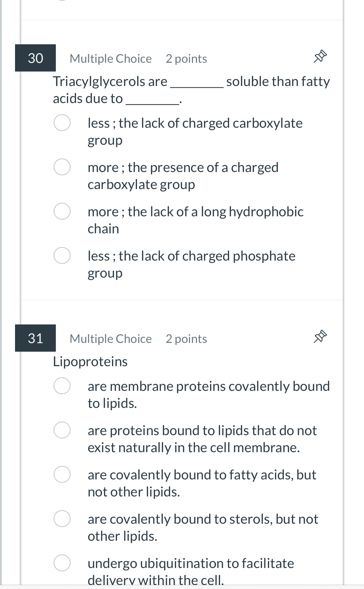Click the '2 points' label on question 31
This screenshot has width=364, height=589.
186,338
